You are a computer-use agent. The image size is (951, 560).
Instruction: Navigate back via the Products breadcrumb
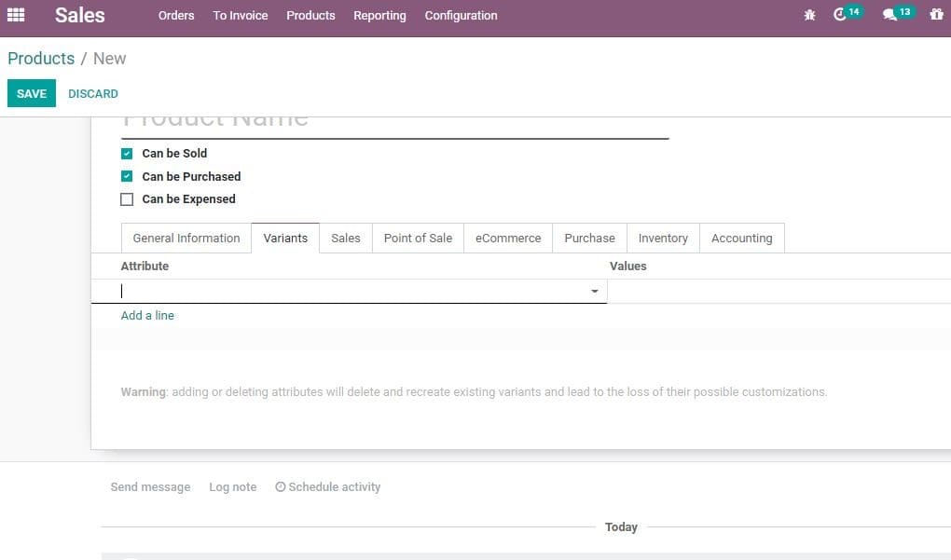41,58
